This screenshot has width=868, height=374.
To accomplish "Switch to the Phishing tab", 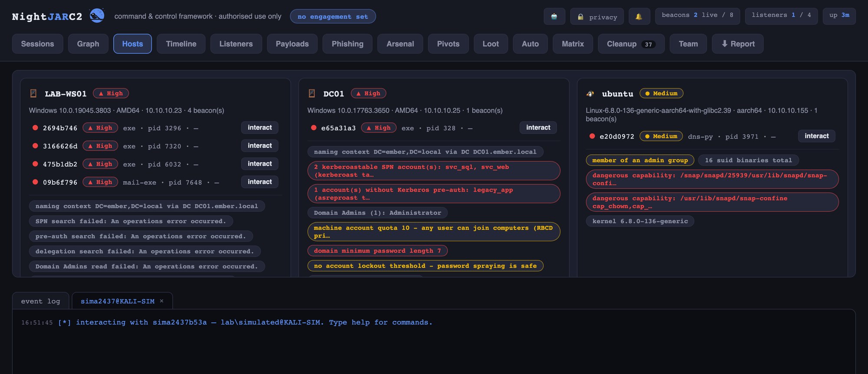I will tap(348, 44).
